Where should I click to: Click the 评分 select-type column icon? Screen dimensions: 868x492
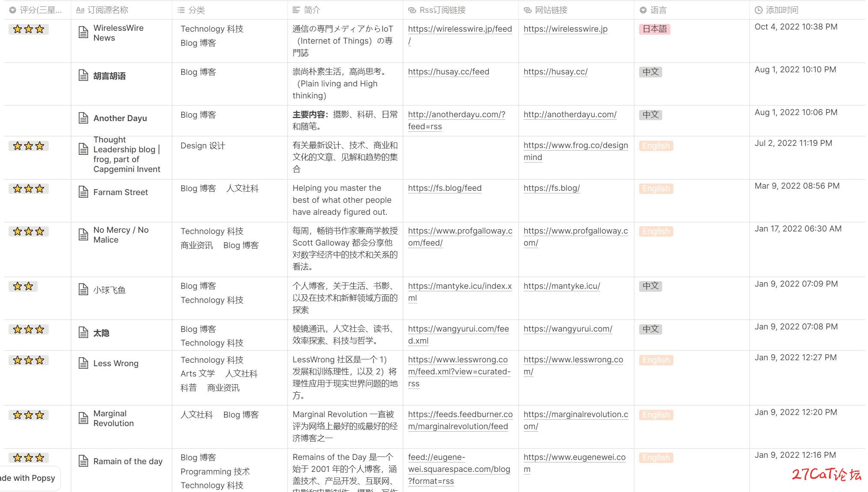(x=12, y=10)
